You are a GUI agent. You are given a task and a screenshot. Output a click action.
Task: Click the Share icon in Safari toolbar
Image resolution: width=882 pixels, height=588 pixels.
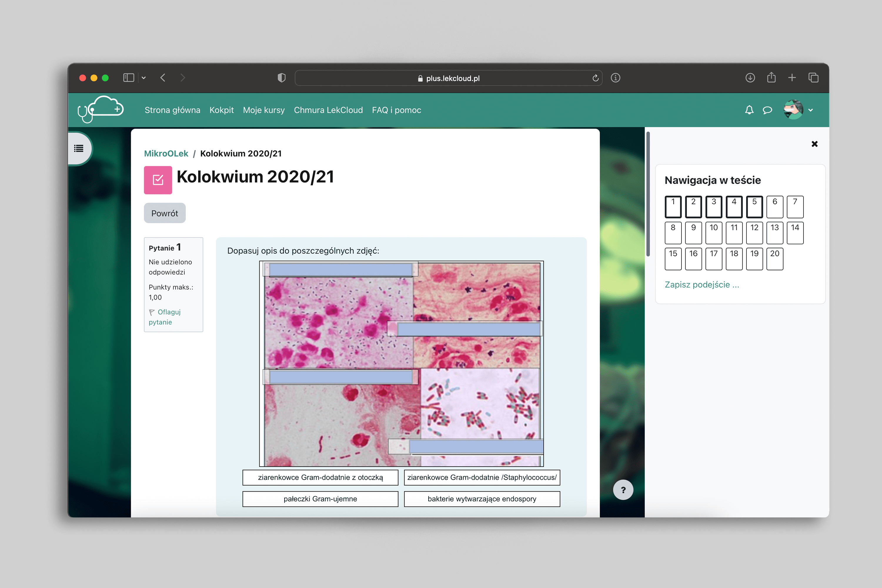(771, 77)
